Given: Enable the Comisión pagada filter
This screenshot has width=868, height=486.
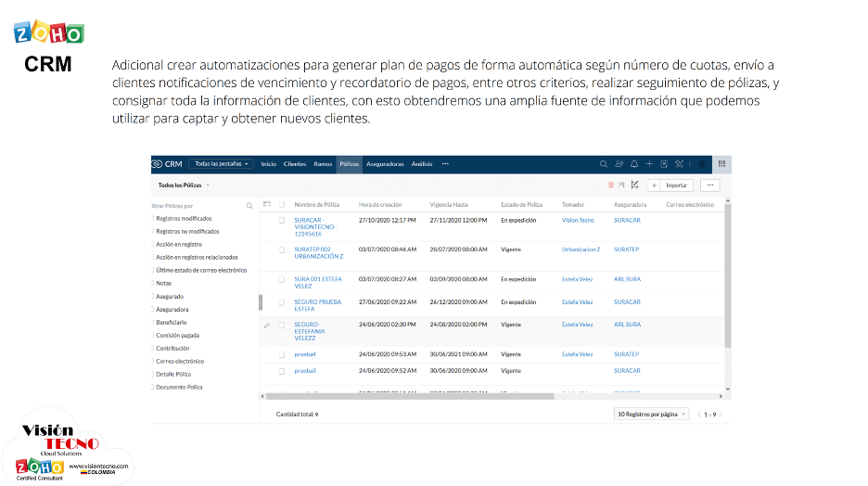Looking at the screenshot, I should pyautogui.click(x=153, y=336).
